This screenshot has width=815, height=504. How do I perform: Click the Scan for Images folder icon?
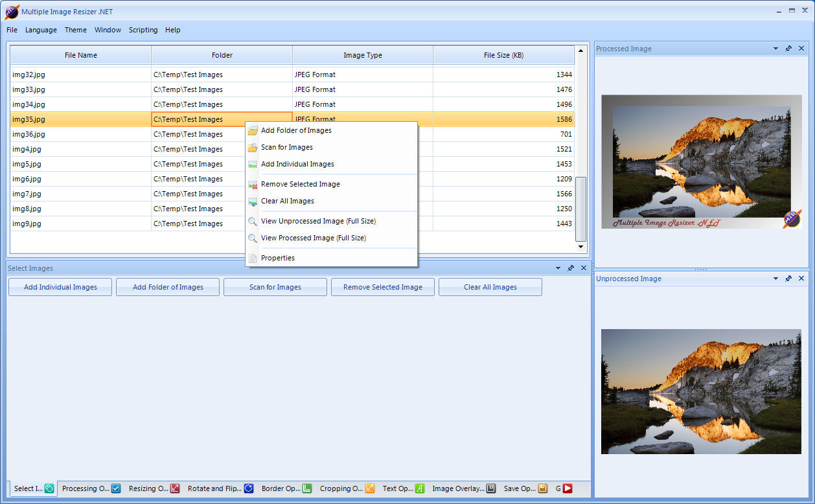[x=253, y=148]
